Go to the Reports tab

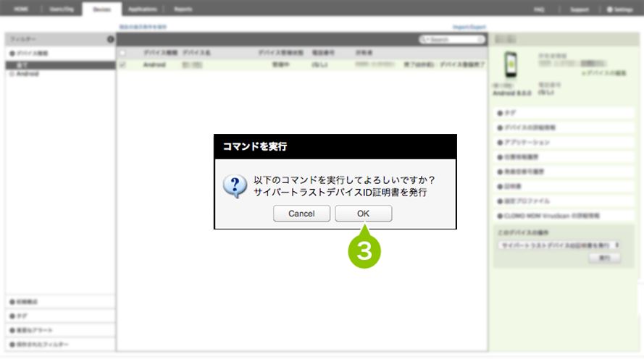pos(183,9)
